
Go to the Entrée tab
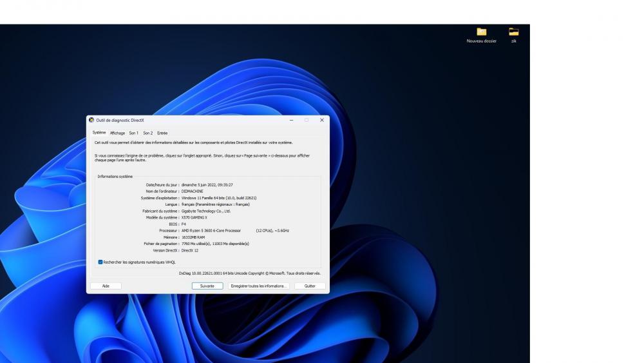pyautogui.click(x=162, y=133)
